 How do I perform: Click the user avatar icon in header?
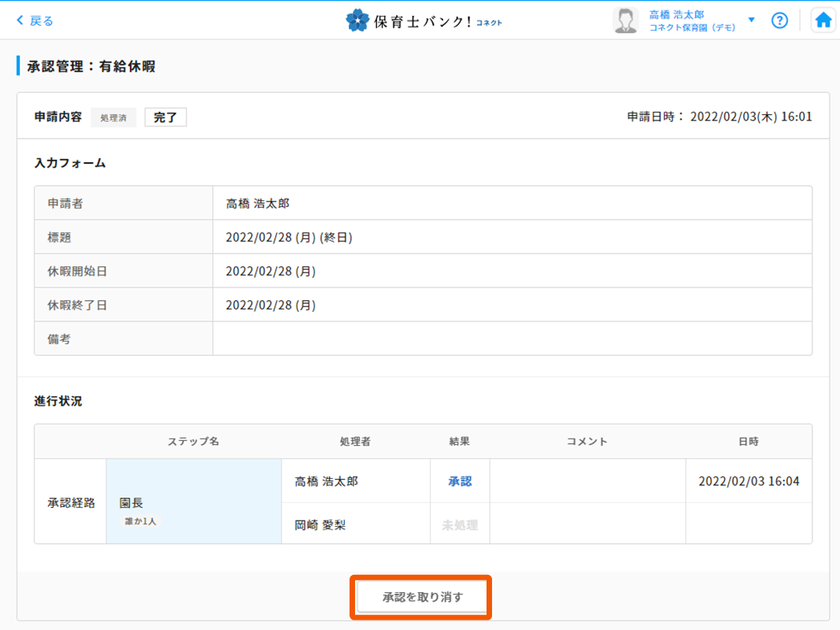tap(625, 20)
